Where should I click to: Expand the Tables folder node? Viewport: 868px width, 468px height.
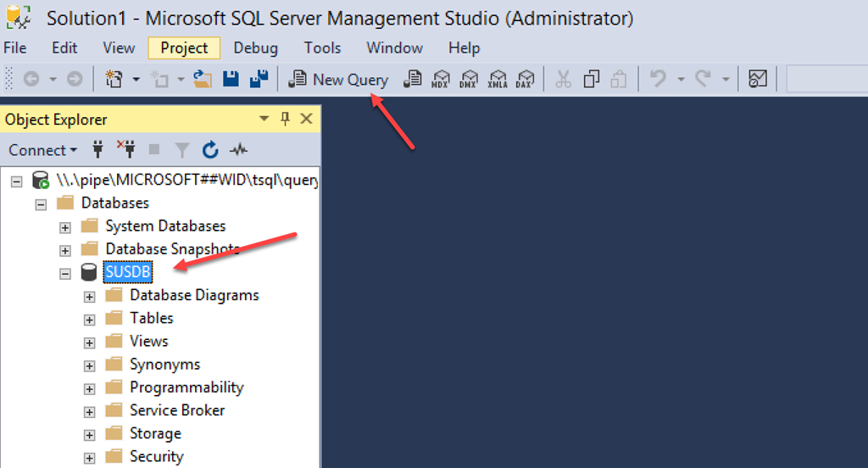(x=89, y=319)
